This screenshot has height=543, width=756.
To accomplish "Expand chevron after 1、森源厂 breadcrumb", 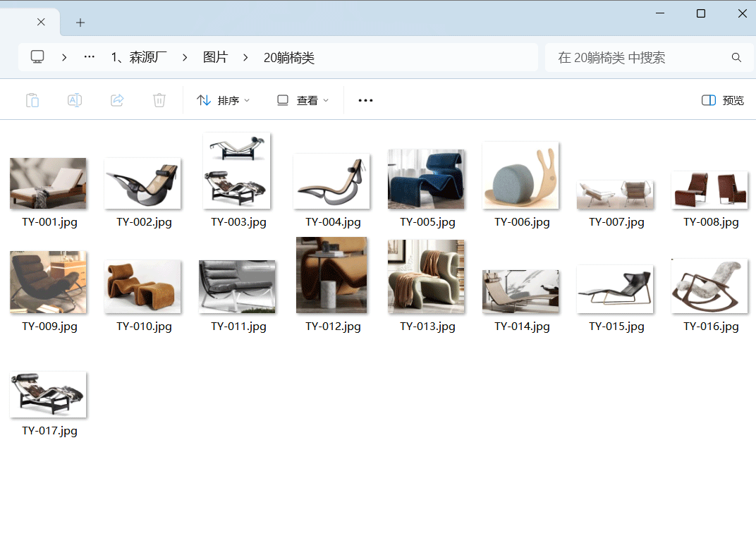I will 185,57.
